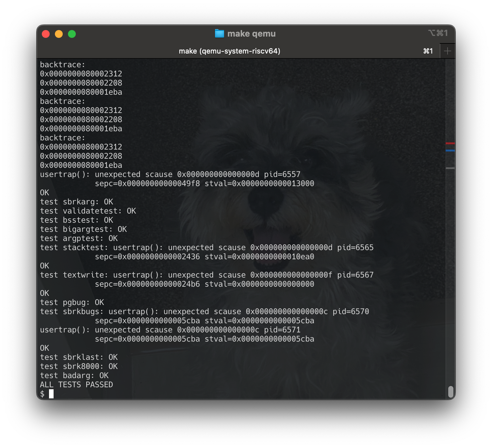The image size is (492, 448).
Task: Click the usertrap() unexpected scause error line
Action: (x=170, y=174)
